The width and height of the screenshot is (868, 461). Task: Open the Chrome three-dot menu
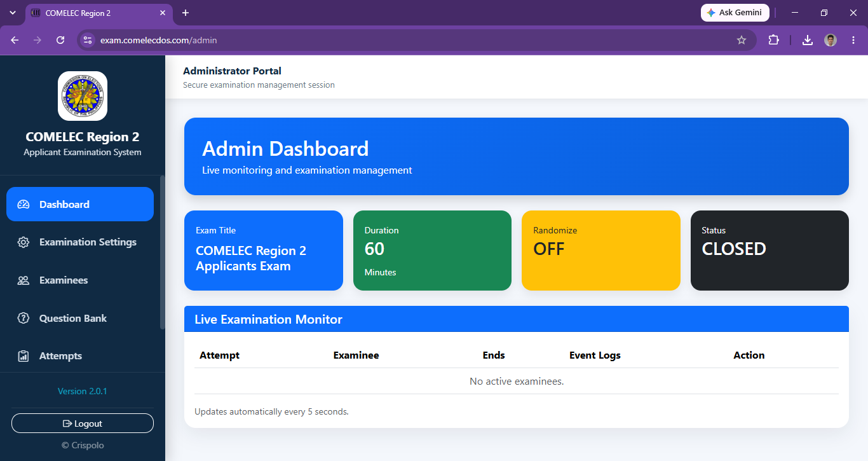tap(853, 40)
